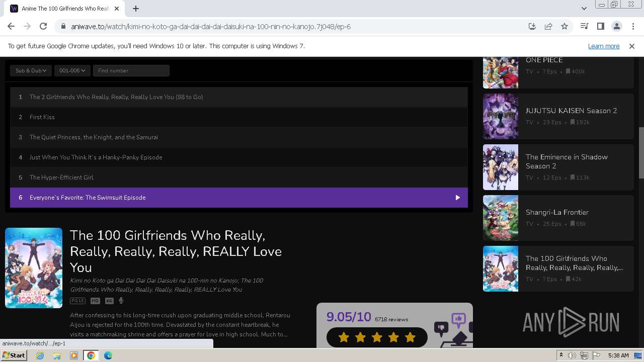Click the HD quality badge
This screenshot has width=644, height=362.
coord(95,301)
